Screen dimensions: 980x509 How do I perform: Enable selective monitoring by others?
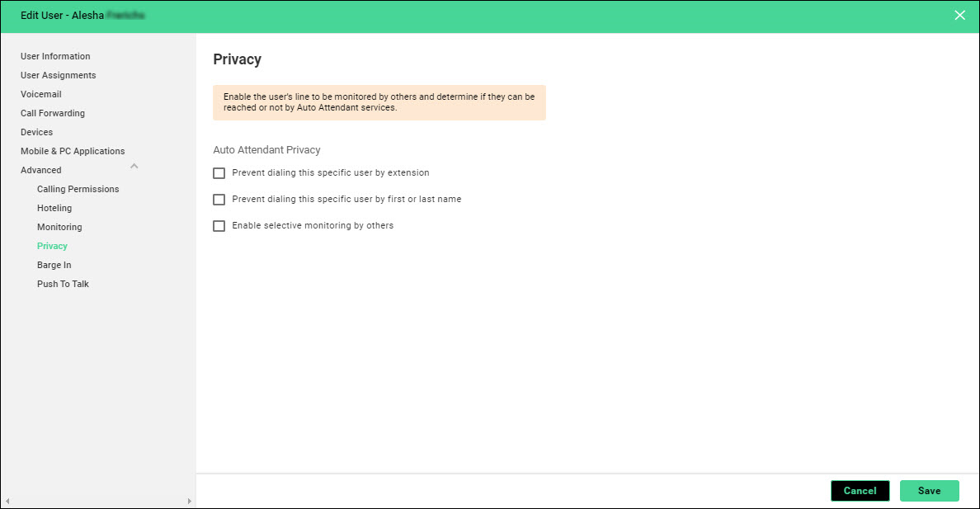tap(219, 226)
